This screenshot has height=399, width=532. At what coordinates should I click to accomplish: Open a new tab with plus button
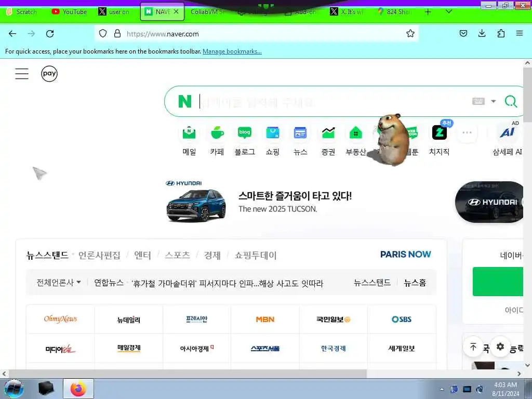(428, 12)
